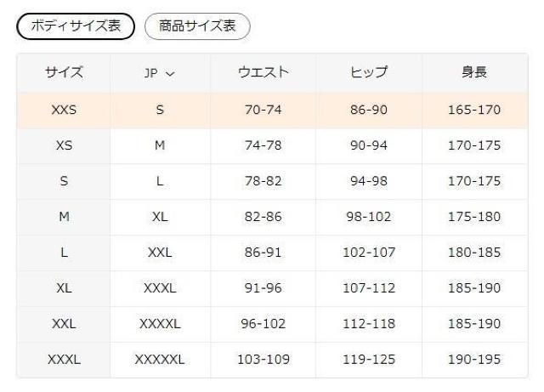Select the S size row label

(x=64, y=181)
